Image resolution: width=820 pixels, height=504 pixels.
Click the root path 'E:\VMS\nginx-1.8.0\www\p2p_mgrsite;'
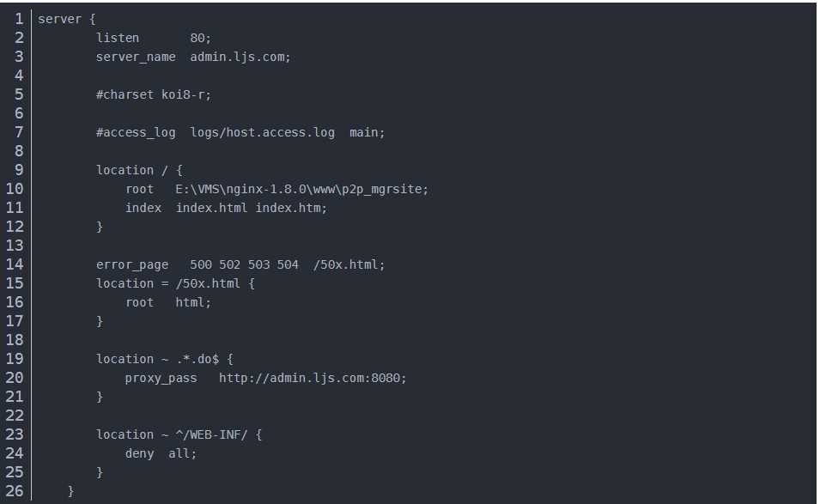pyautogui.click(x=301, y=189)
